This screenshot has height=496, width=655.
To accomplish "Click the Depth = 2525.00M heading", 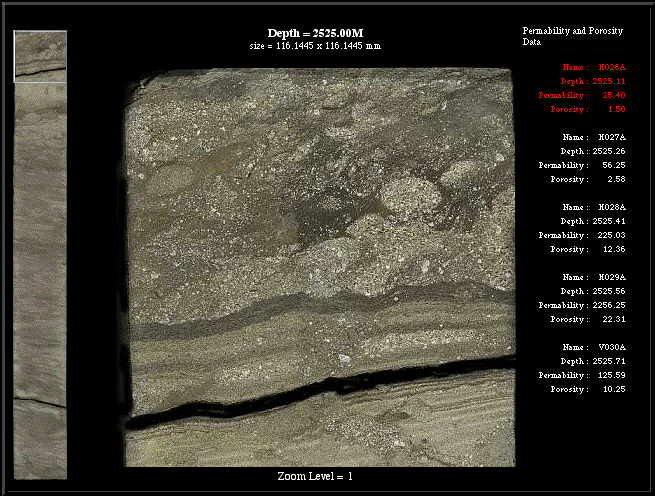I will (315, 33).
